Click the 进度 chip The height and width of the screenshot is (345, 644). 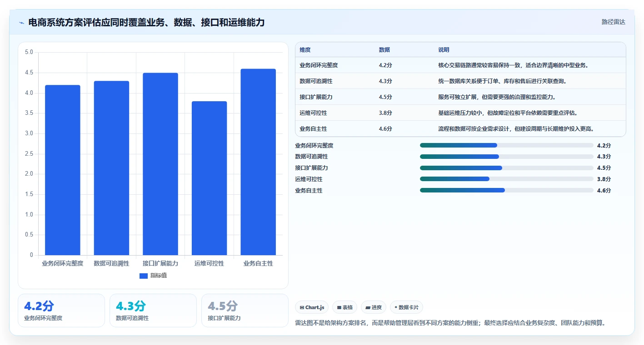[374, 307]
